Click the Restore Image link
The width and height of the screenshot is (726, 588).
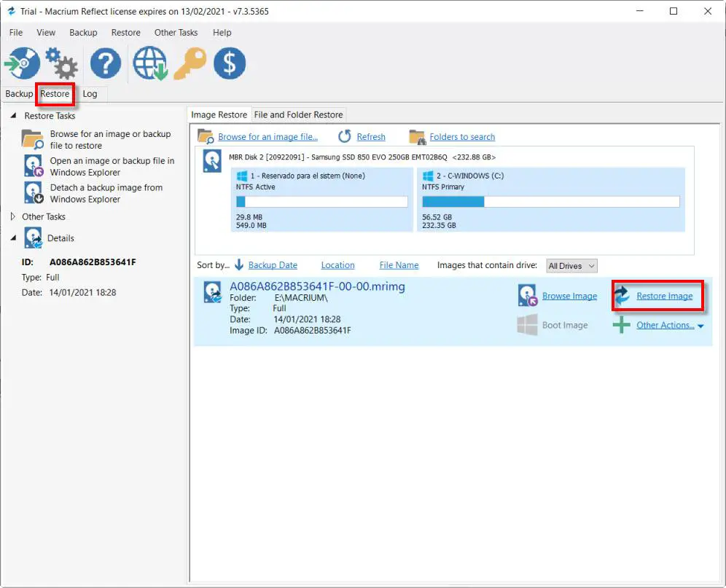(x=665, y=296)
